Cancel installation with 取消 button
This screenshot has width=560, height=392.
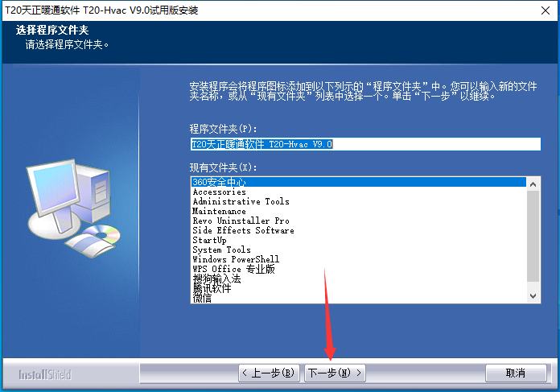[x=516, y=373]
